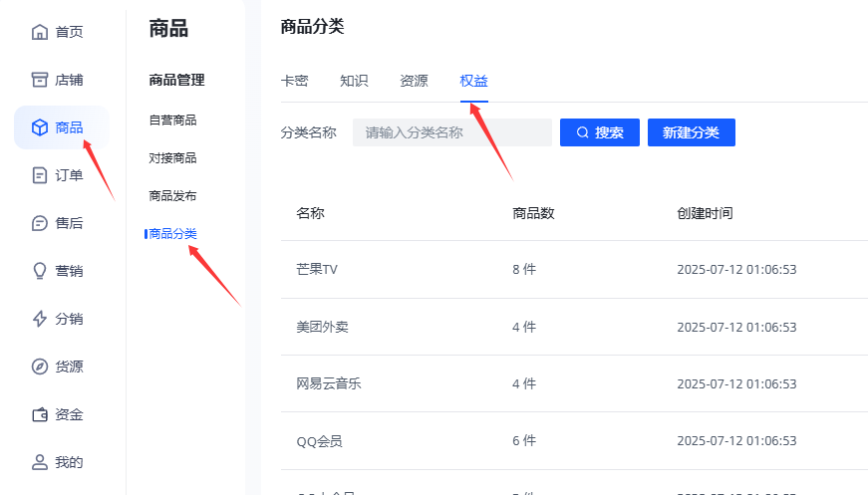
Task: Click the creation time of 芒果TV
Action: [x=736, y=269]
